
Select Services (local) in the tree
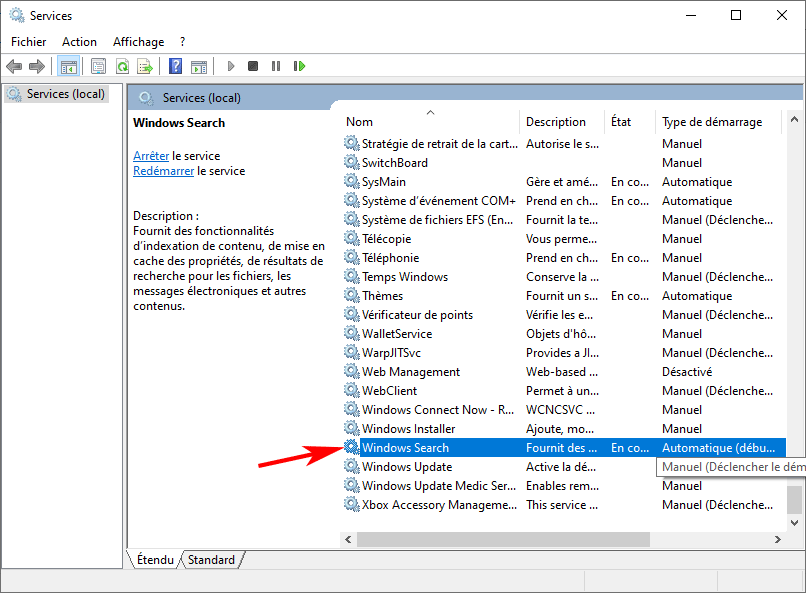coord(57,94)
